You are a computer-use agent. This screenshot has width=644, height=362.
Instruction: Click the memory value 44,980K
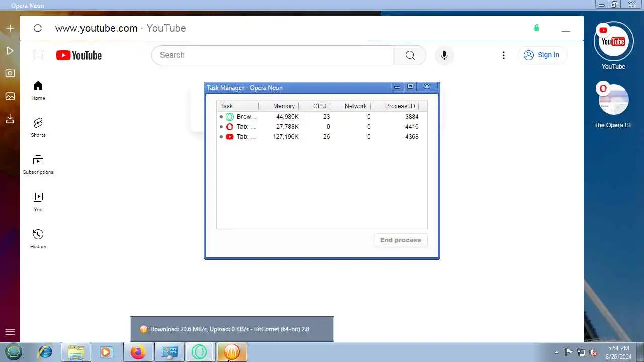[287, 117]
